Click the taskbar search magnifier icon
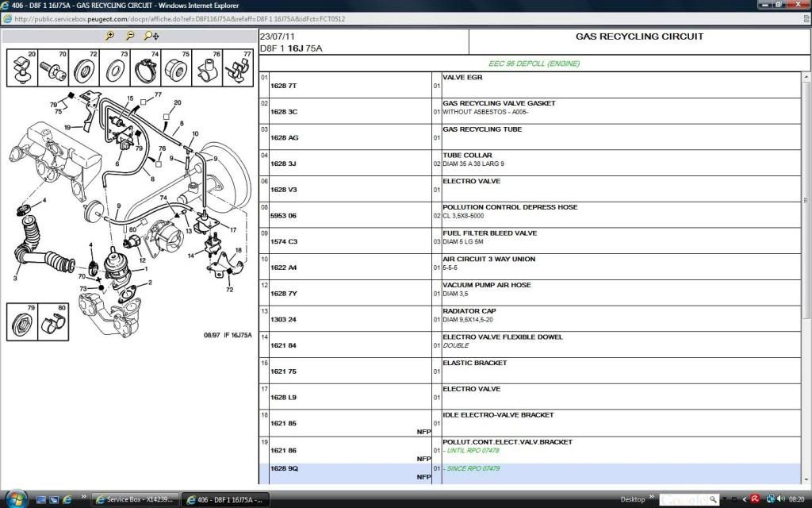This screenshot has height=508, width=812. pyautogui.click(x=714, y=500)
